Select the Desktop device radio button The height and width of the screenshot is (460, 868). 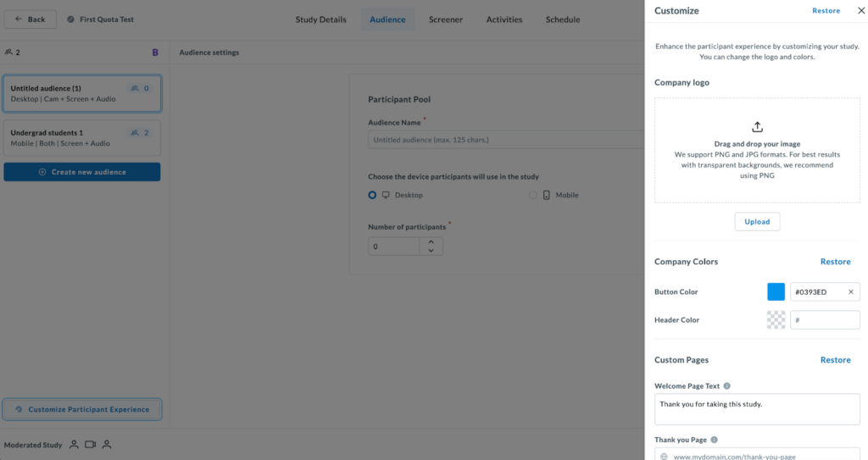pos(372,195)
